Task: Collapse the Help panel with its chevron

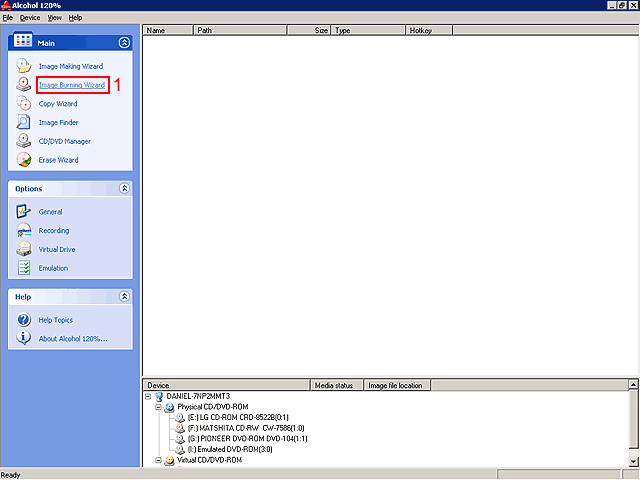Action: click(x=124, y=296)
